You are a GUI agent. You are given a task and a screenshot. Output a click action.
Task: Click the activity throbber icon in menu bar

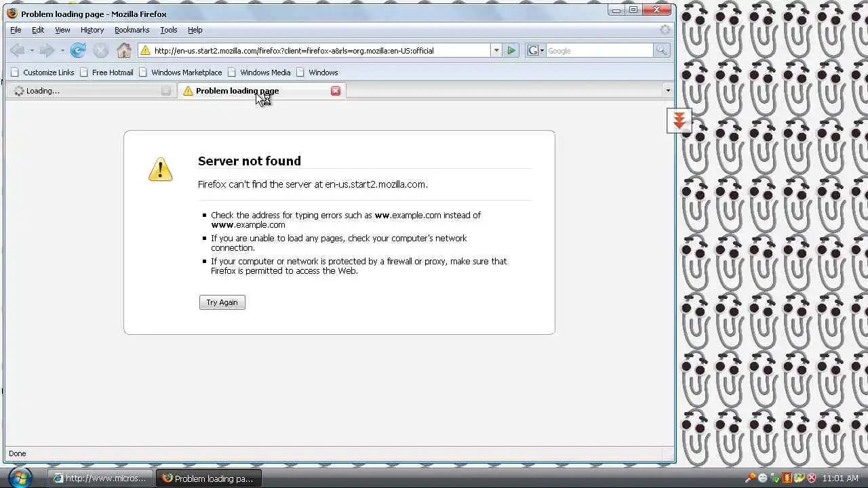click(x=665, y=30)
